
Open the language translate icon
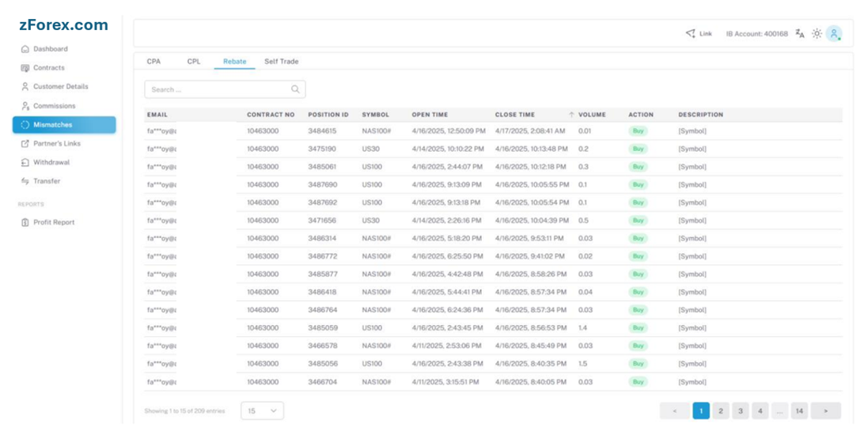[800, 34]
